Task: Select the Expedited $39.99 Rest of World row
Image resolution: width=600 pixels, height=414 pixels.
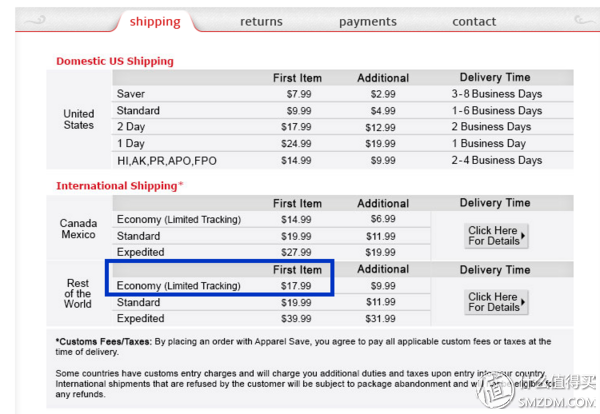Action: tap(271, 318)
